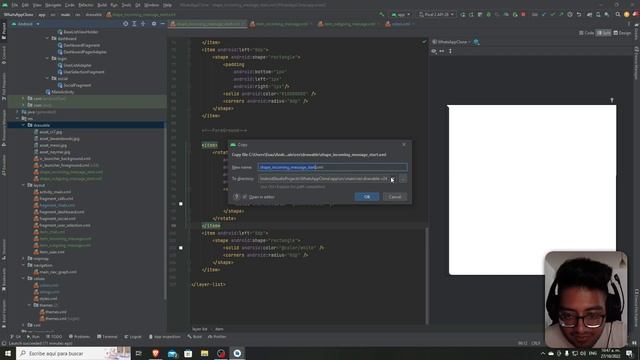
Task: Click the Windows search box
Action: click(73, 353)
